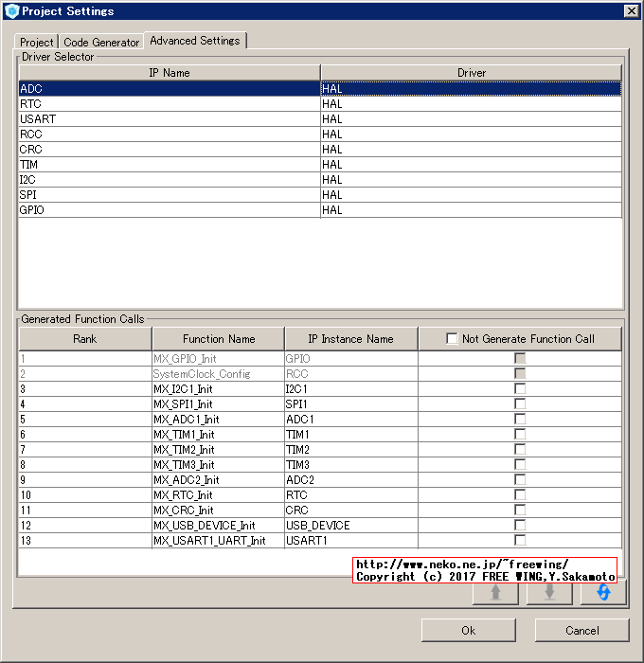Click the Function Name column header
Screen dimensions: 644x663
219,339
